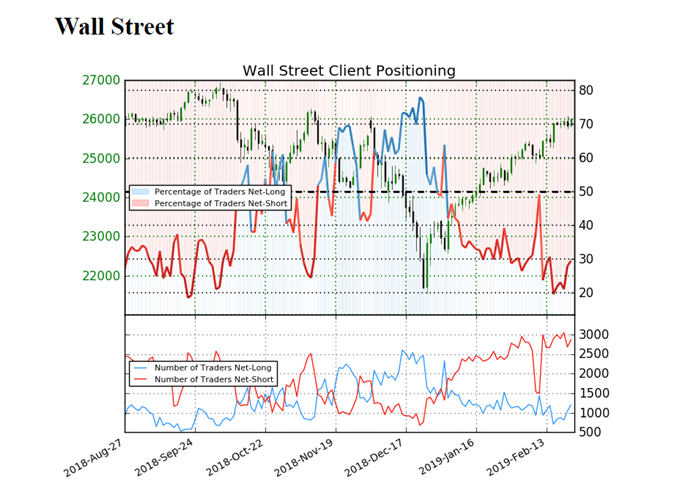Click the 30 percent axis label

click(x=586, y=259)
